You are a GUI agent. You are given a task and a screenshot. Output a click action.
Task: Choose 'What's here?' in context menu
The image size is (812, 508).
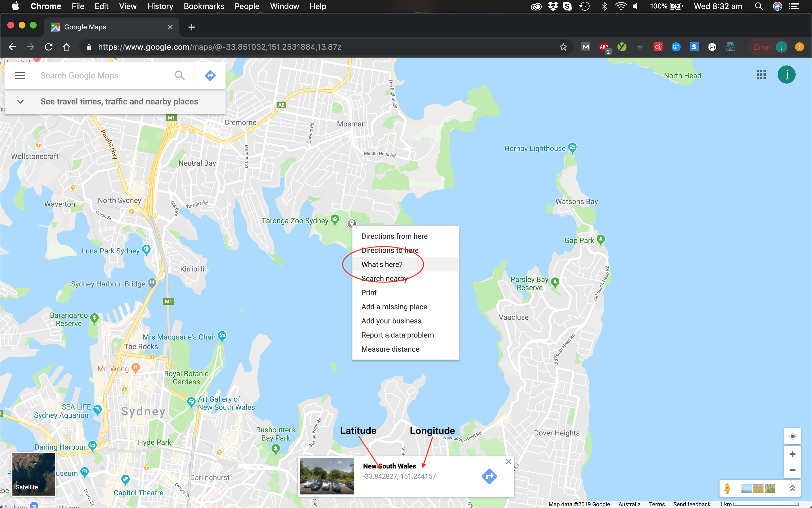[405, 264]
